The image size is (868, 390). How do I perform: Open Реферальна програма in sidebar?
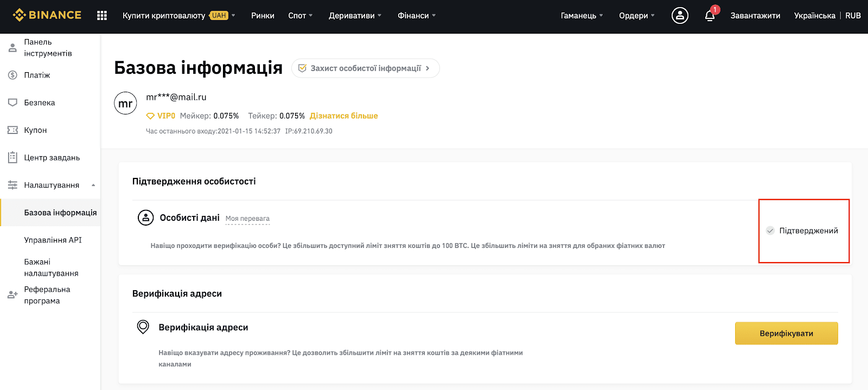coord(47,295)
